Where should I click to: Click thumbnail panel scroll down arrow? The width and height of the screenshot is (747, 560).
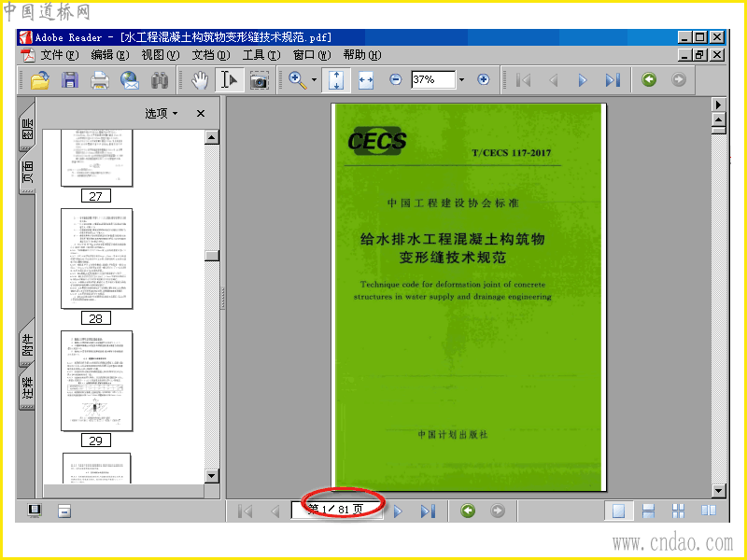coord(212,475)
